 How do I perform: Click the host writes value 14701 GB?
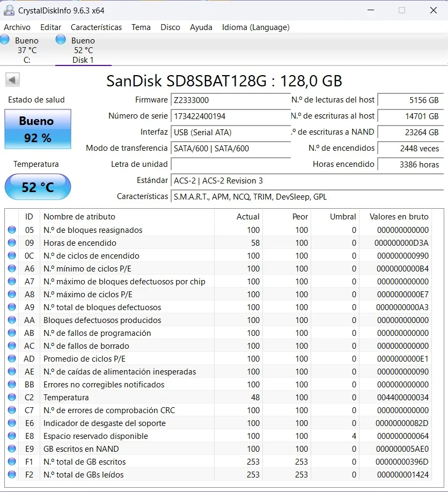coord(410,116)
